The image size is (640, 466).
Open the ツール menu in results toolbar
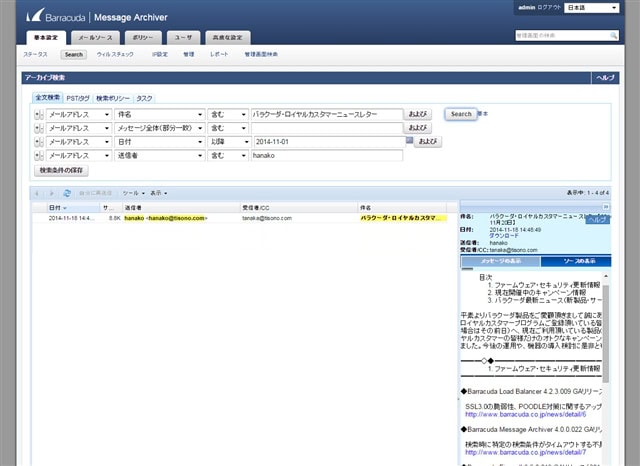(134, 193)
